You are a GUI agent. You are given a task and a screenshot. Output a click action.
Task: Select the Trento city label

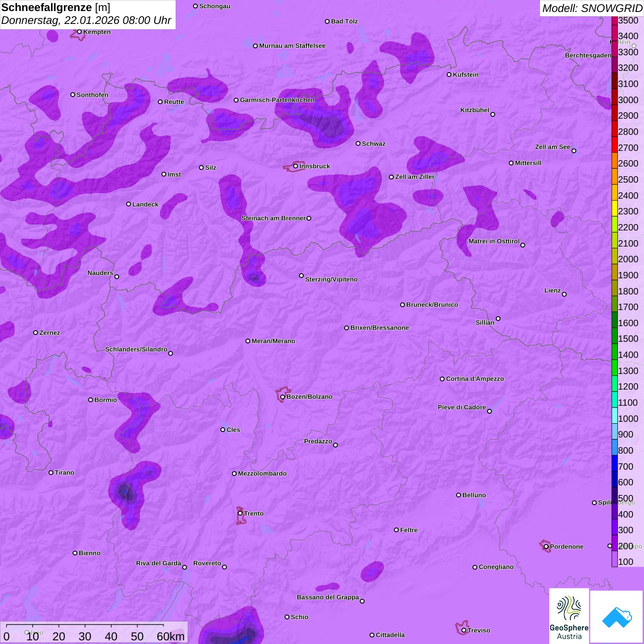253,513
